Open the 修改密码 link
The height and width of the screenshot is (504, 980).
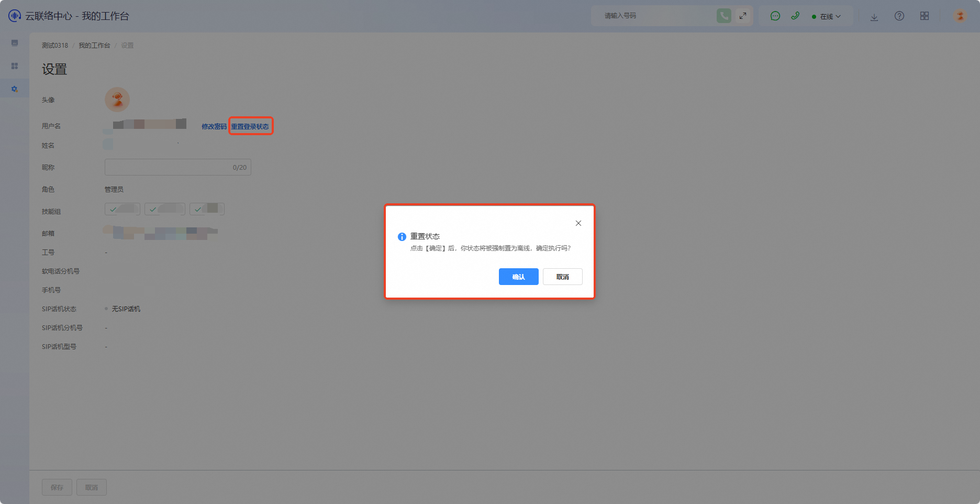coord(214,127)
